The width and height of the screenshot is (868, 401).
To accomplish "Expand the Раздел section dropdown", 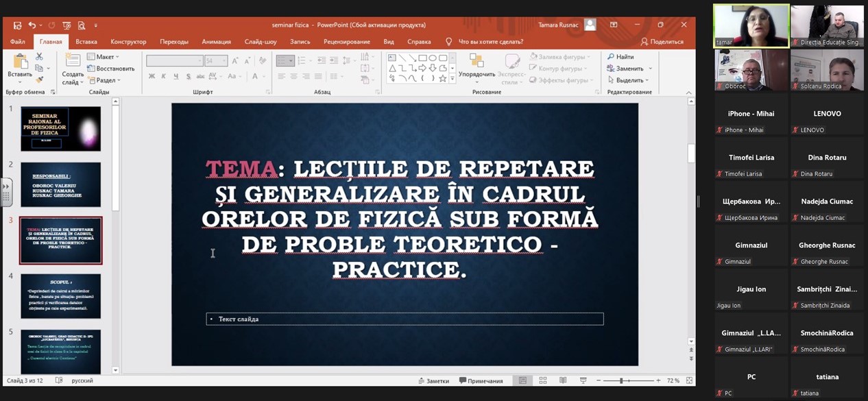I will pyautogui.click(x=104, y=80).
